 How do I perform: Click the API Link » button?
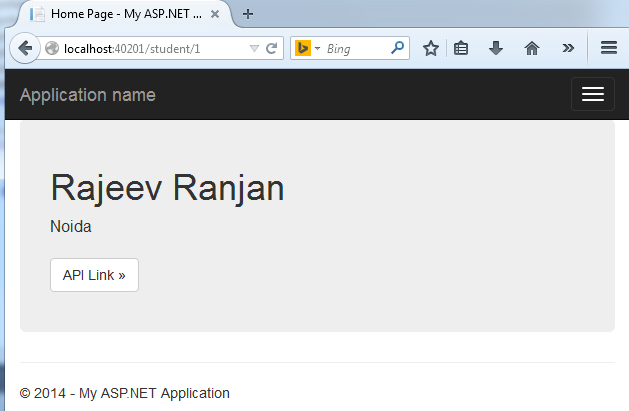pyautogui.click(x=94, y=275)
